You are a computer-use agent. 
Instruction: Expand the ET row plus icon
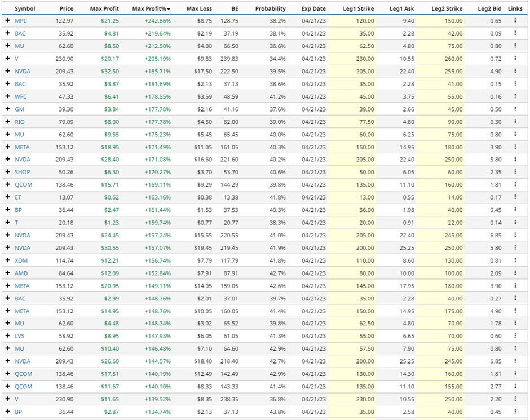[x=7, y=197]
